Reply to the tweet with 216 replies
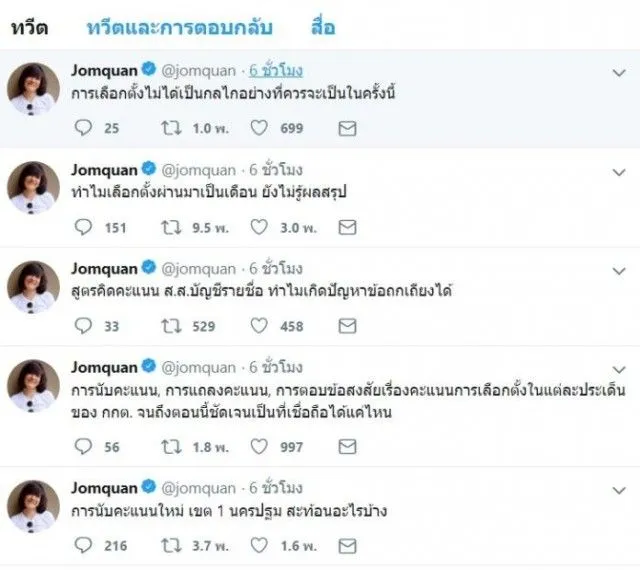640x570 pixels. pos(83,545)
